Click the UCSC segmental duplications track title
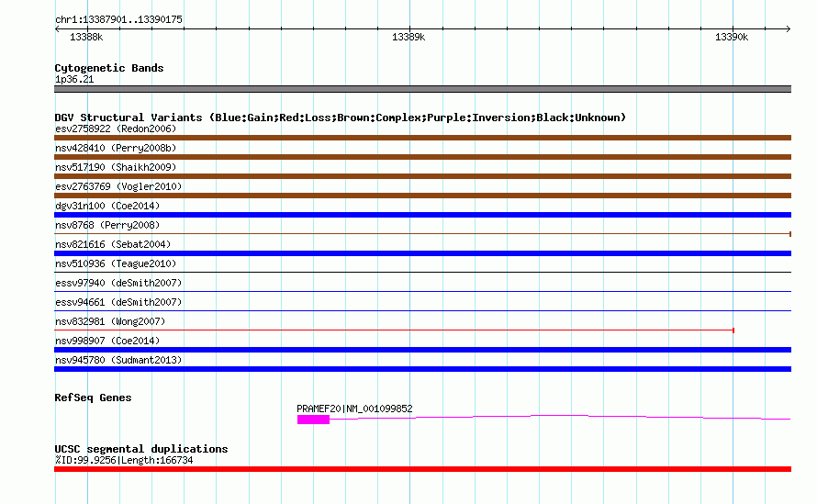The width and height of the screenshot is (817, 504). click(x=141, y=449)
